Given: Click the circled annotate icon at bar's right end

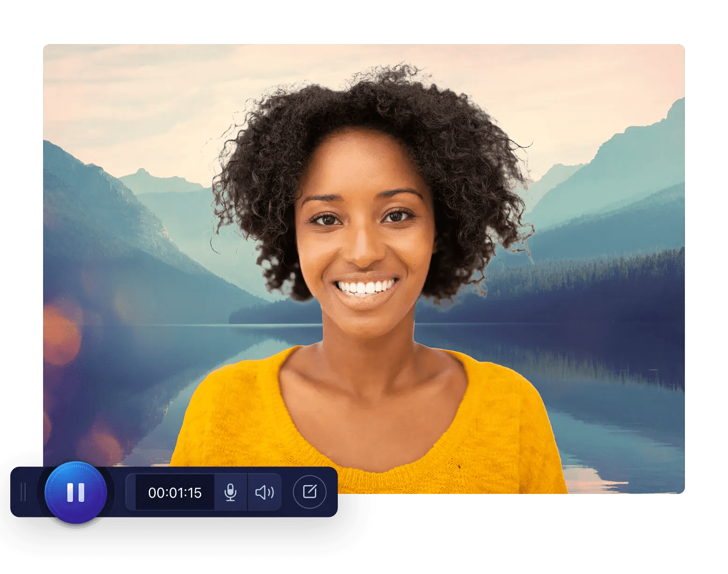Looking at the screenshot, I should pyautogui.click(x=310, y=492).
